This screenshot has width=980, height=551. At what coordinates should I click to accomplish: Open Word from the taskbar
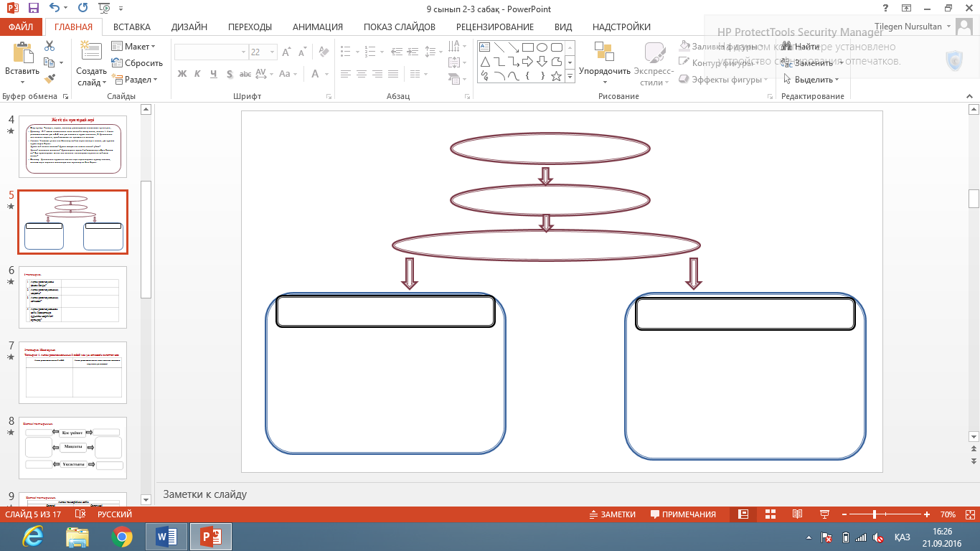[x=166, y=537]
